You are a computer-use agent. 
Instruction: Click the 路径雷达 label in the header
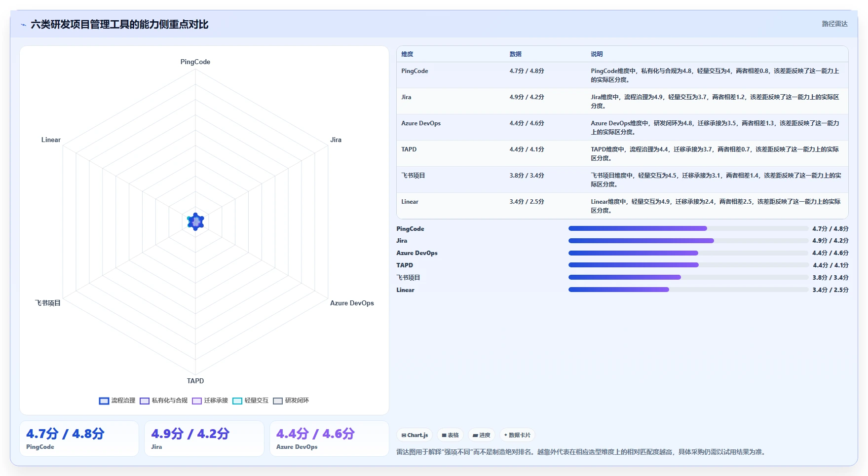[834, 24]
